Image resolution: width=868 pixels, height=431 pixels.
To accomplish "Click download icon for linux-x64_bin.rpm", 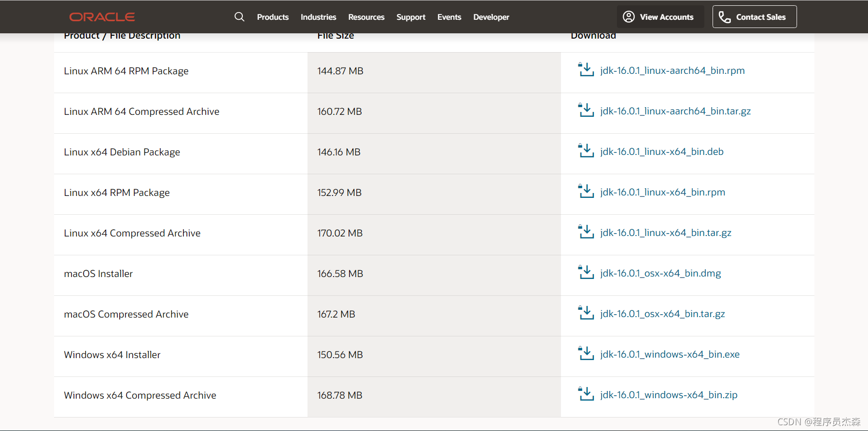I will click(x=586, y=191).
